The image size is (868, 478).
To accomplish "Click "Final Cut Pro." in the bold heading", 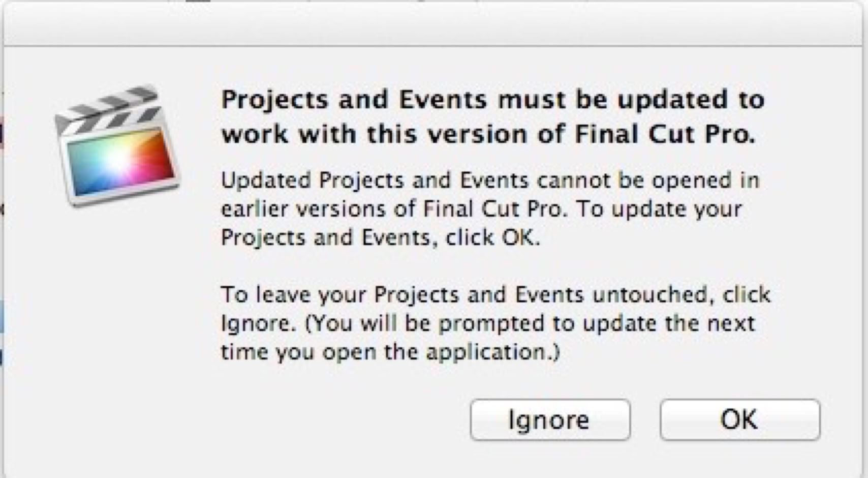I will [x=665, y=135].
